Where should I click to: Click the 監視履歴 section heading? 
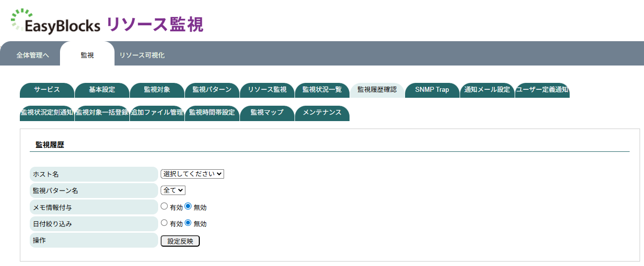[50, 145]
